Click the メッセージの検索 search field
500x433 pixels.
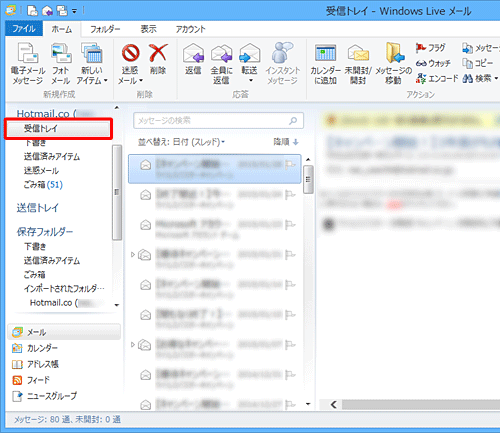click(x=218, y=121)
